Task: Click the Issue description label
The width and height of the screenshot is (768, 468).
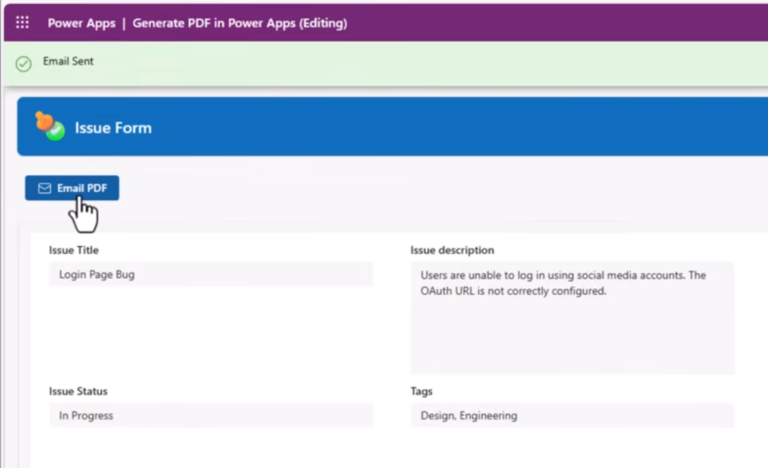Action: point(452,250)
